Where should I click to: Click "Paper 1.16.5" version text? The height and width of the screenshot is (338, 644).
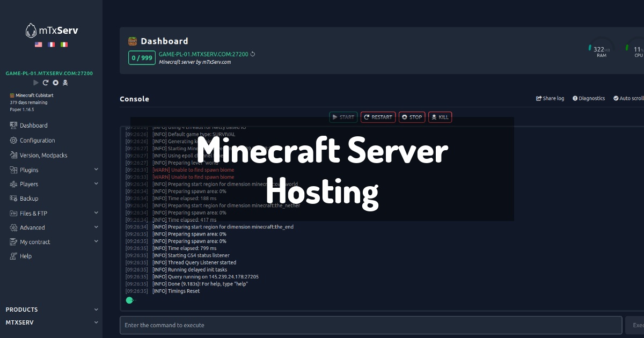(x=22, y=109)
